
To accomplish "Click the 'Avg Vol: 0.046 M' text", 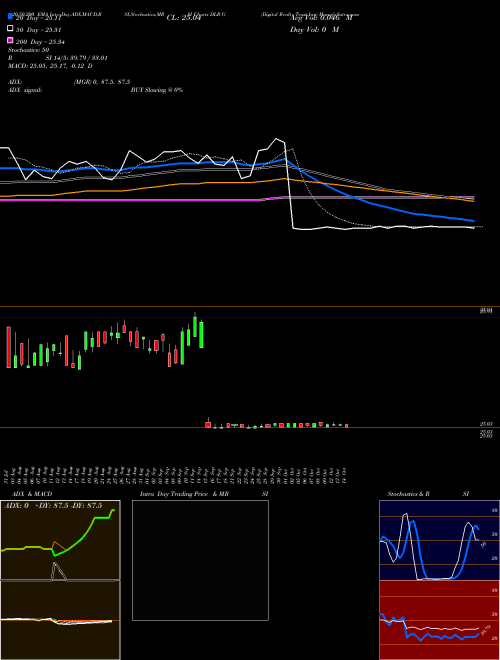I will 322,18.
